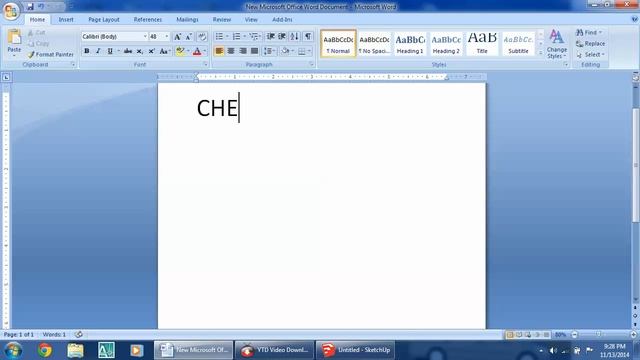The width and height of the screenshot is (640, 360).
Task: Open Change Styles menu
Action: pos(557,44)
